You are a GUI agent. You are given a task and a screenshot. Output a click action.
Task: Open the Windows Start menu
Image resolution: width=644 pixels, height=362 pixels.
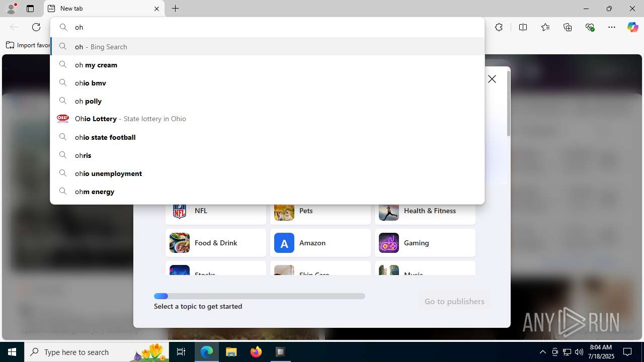(12, 352)
